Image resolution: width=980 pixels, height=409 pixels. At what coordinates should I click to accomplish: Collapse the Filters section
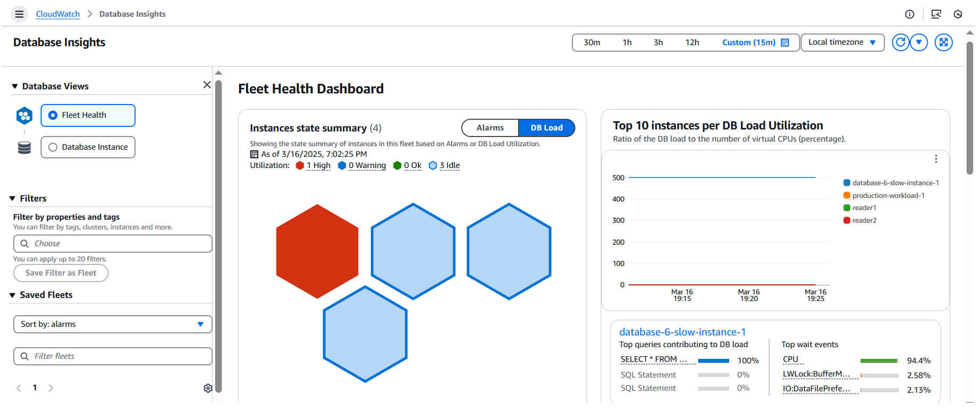click(x=12, y=198)
